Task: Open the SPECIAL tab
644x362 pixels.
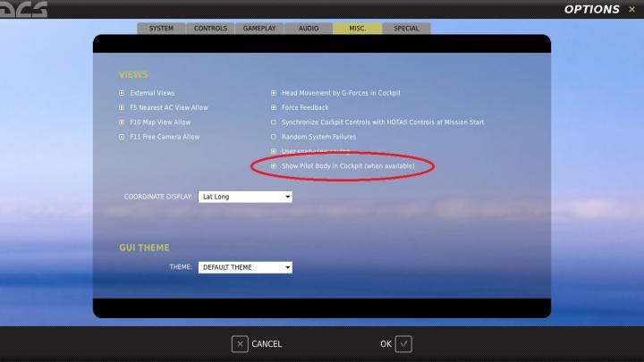Action: (406, 29)
